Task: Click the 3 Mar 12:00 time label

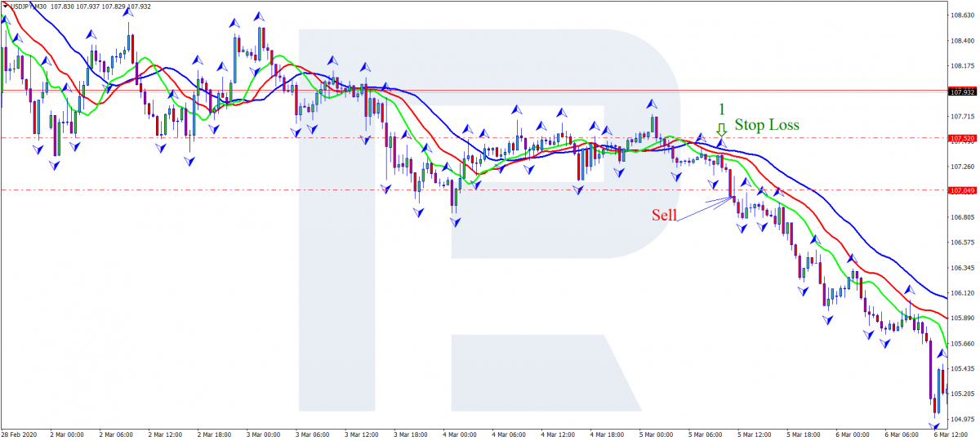Action: pyautogui.click(x=363, y=435)
